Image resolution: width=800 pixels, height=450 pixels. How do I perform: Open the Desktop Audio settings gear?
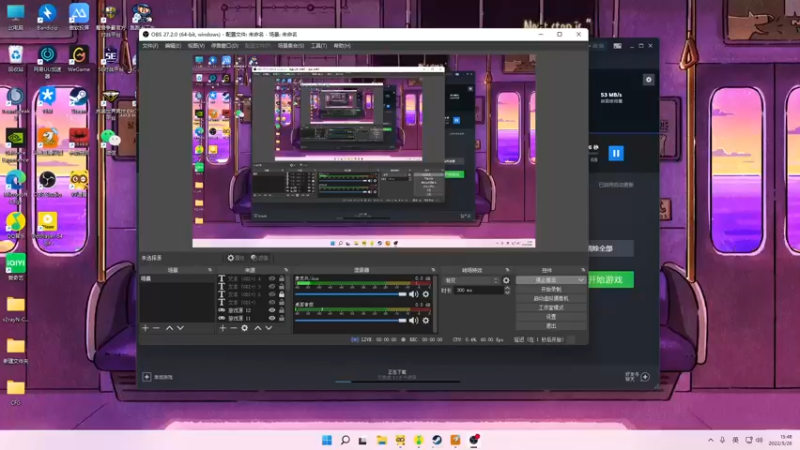[x=426, y=320]
